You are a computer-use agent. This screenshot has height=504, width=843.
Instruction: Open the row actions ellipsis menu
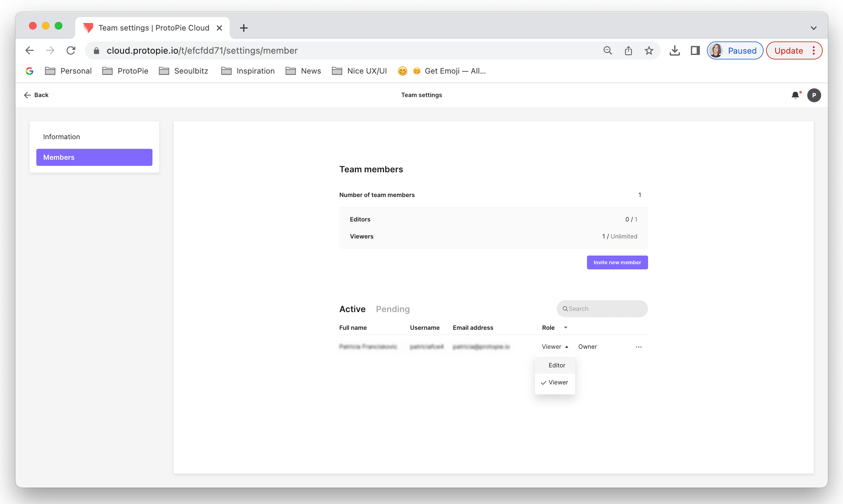[639, 347]
